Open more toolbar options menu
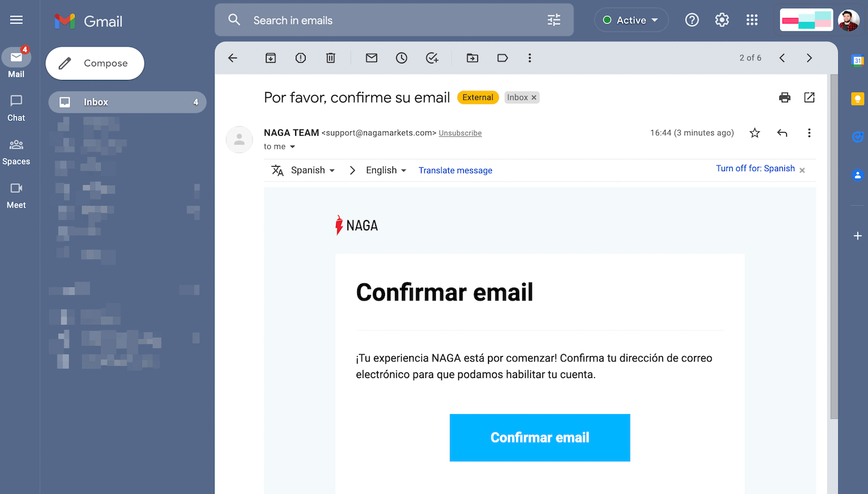The height and width of the screenshot is (494, 868). click(529, 58)
